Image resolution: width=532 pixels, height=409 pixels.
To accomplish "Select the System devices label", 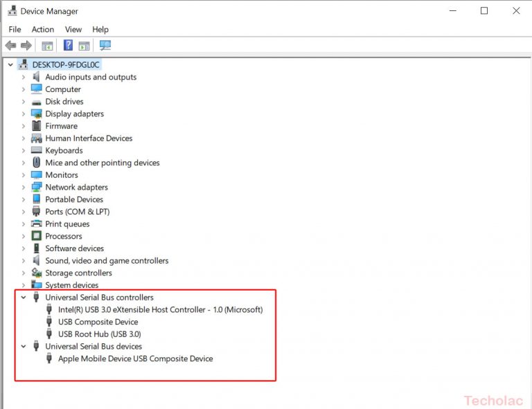I will click(72, 285).
